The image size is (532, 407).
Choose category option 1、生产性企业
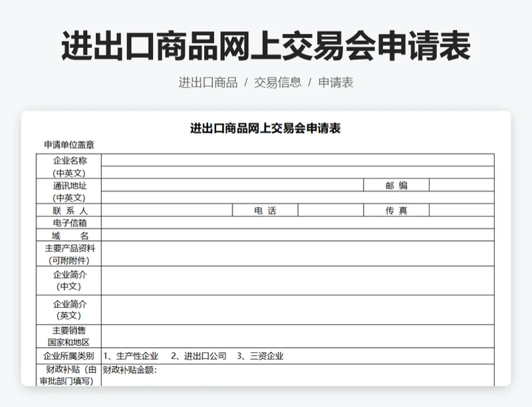point(131,356)
